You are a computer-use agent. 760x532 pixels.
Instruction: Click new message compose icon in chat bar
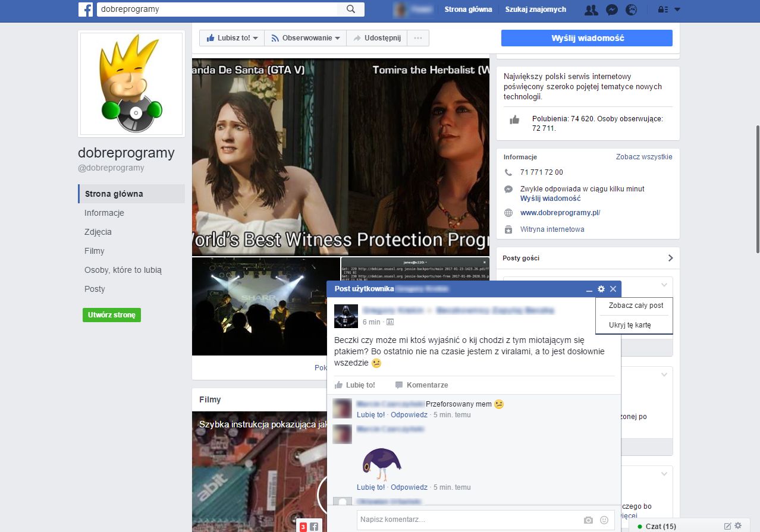point(727,526)
